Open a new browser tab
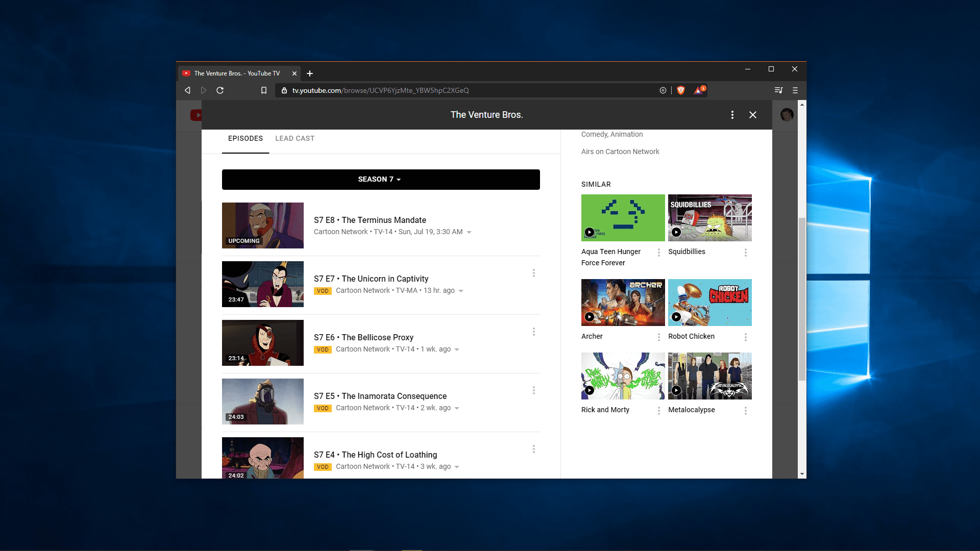 310,73
